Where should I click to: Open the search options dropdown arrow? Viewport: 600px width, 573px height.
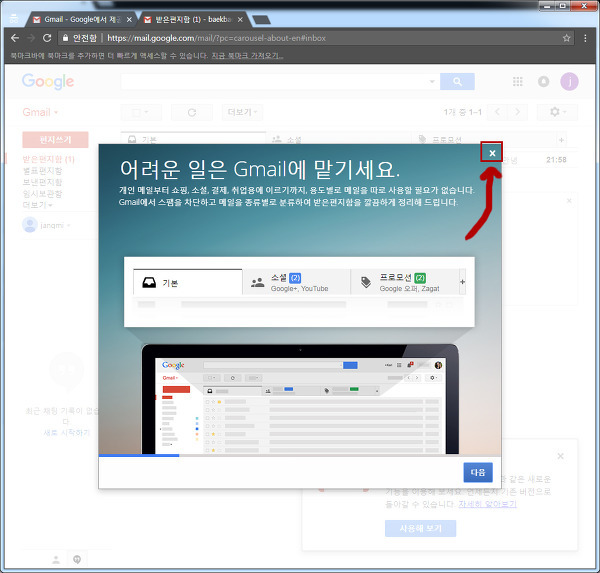tap(432, 82)
